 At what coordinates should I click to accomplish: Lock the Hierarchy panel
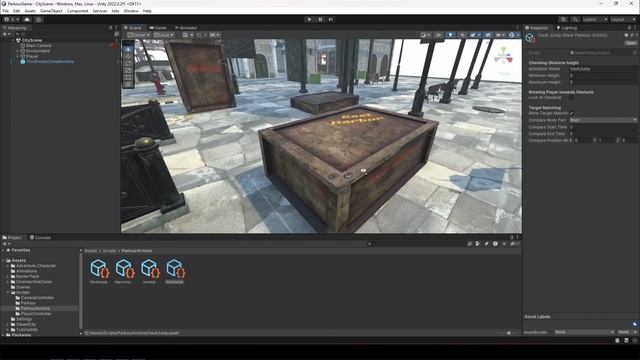[110, 28]
